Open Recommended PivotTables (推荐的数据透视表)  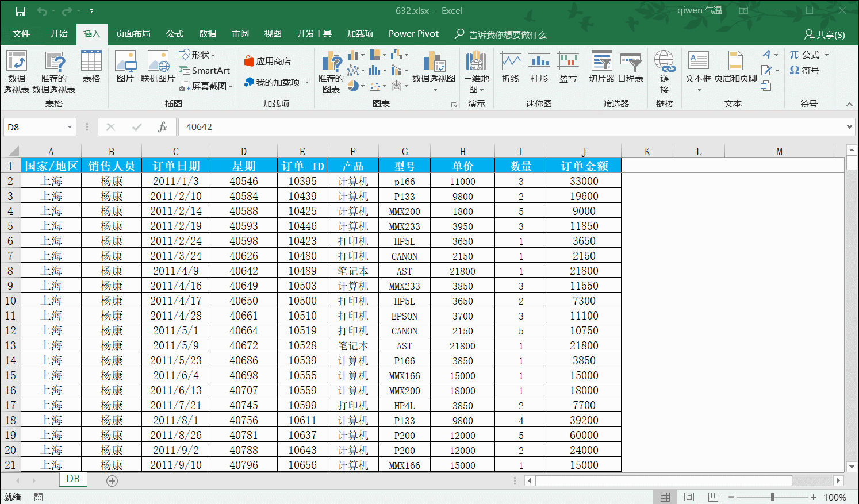pos(53,72)
